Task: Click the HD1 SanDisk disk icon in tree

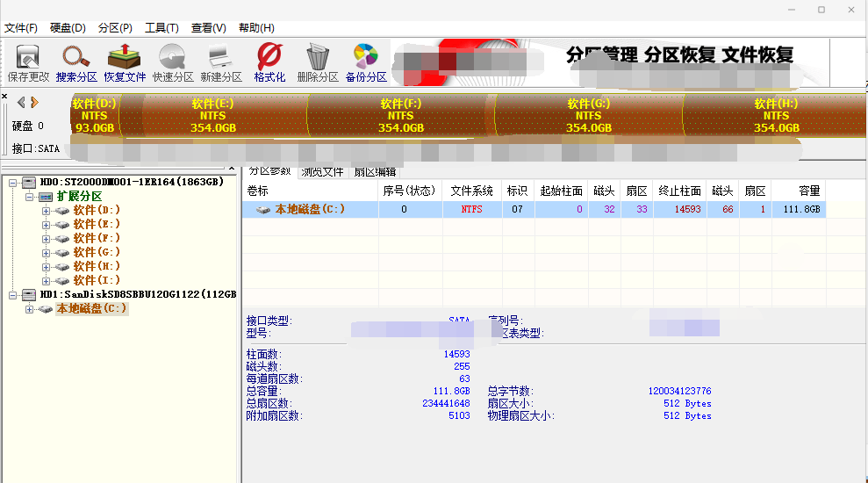Action: pos(29,295)
